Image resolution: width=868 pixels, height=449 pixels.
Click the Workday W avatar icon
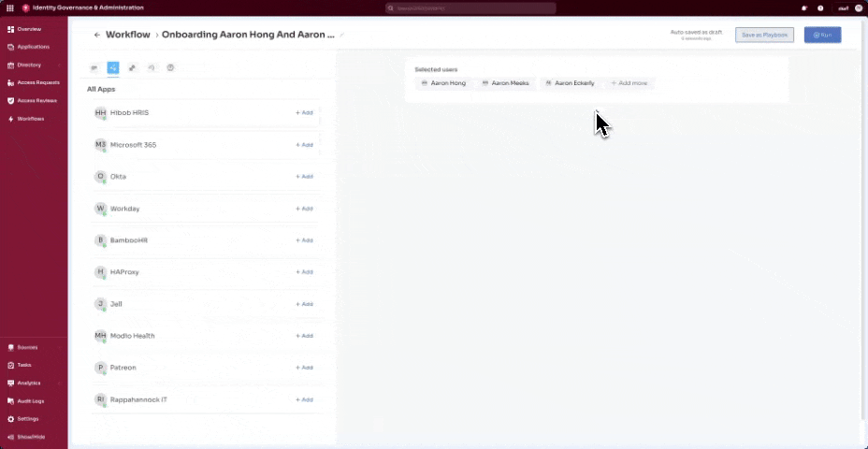(100, 209)
